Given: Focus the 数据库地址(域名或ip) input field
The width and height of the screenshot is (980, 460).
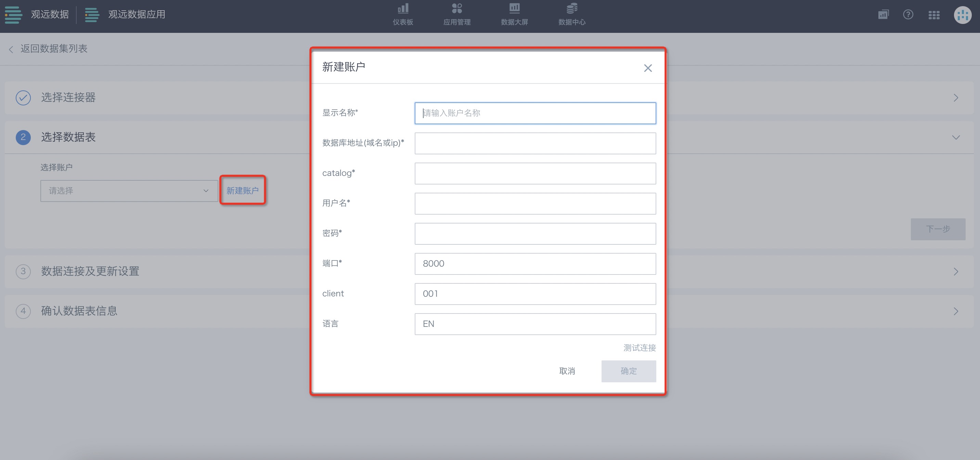Looking at the screenshot, I should 535,143.
